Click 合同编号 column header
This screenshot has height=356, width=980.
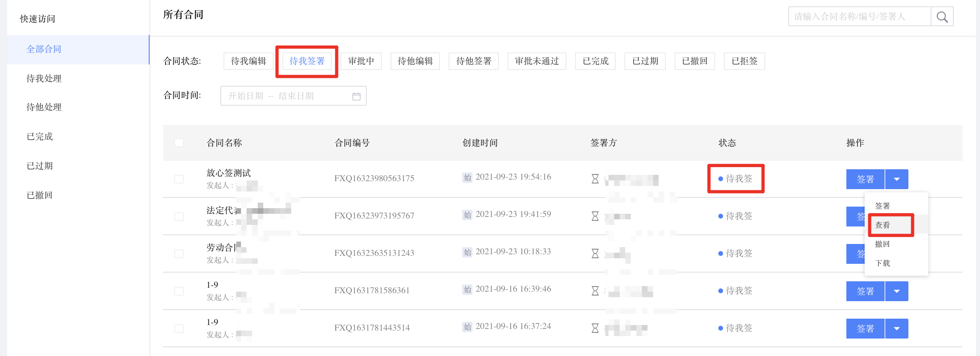(352, 143)
